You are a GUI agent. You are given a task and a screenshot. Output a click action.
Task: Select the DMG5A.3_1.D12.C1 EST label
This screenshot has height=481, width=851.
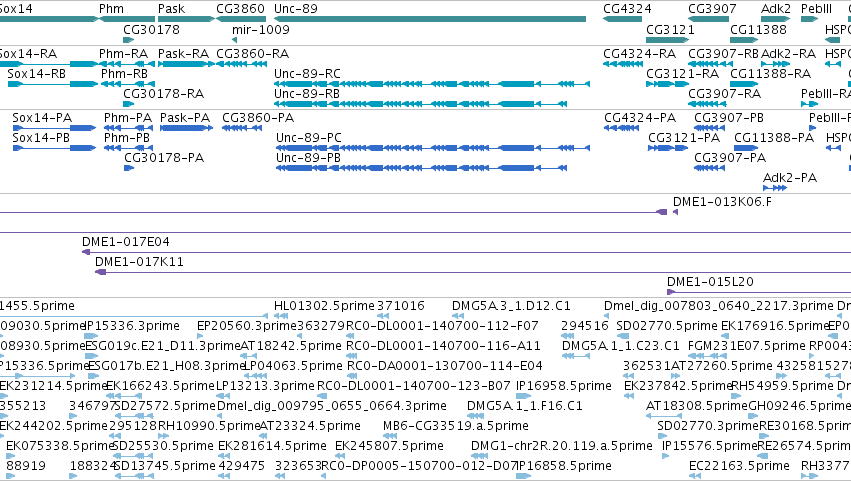[511, 306]
